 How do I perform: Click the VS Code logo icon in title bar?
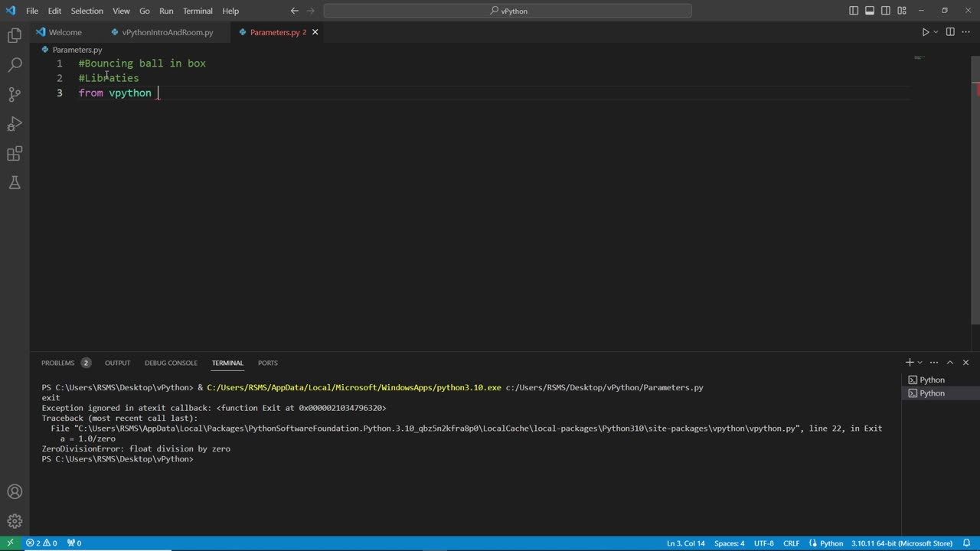10,11
